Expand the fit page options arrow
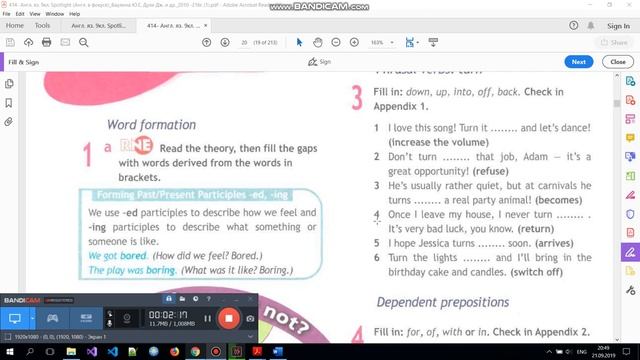 click(x=417, y=42)
